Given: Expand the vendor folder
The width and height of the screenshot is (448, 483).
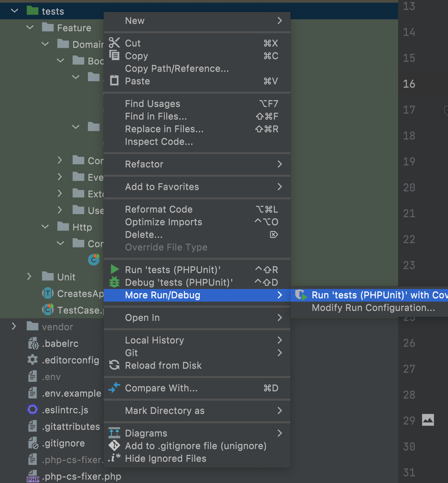Looking at the screenshot, I should pyautogui.click(x=14, y=327).
